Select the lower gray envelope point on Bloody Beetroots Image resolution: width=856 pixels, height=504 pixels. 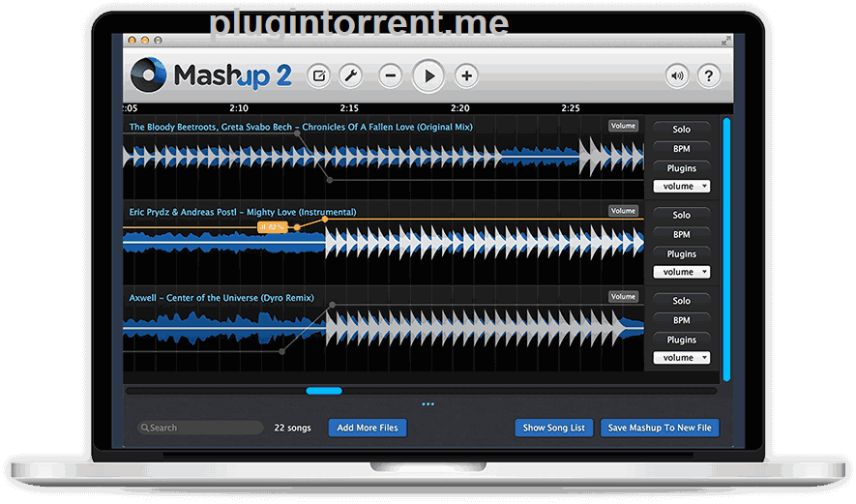click(x=329, y=180)
